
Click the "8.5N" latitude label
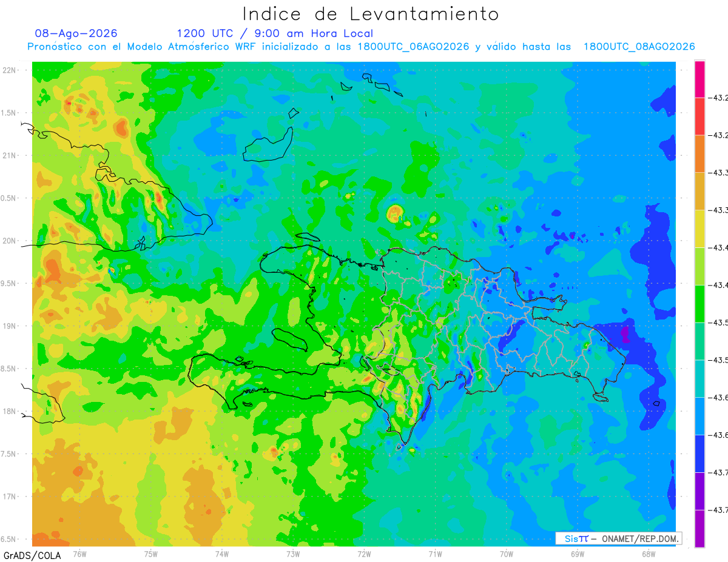[9, 369]
